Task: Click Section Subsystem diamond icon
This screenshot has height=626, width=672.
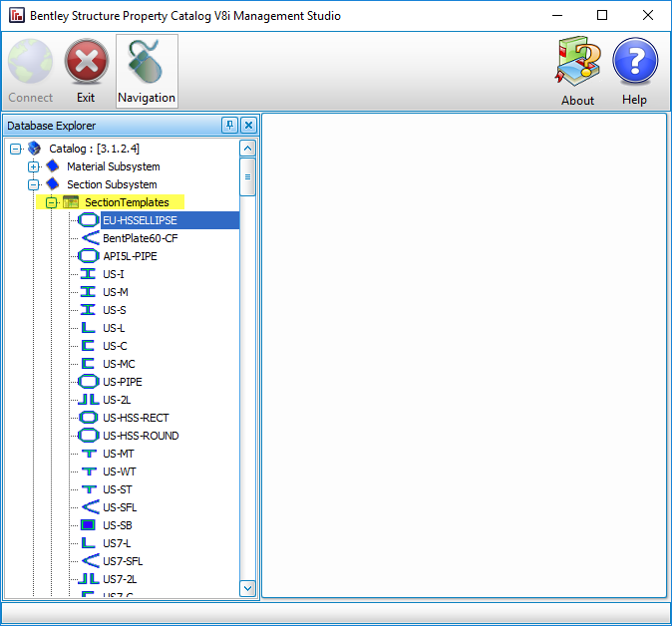Action: coord(53,183)
